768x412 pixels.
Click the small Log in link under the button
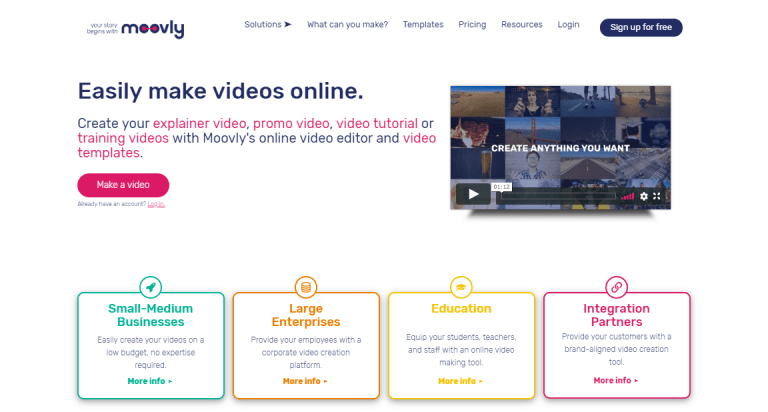[x=156, y=204]
